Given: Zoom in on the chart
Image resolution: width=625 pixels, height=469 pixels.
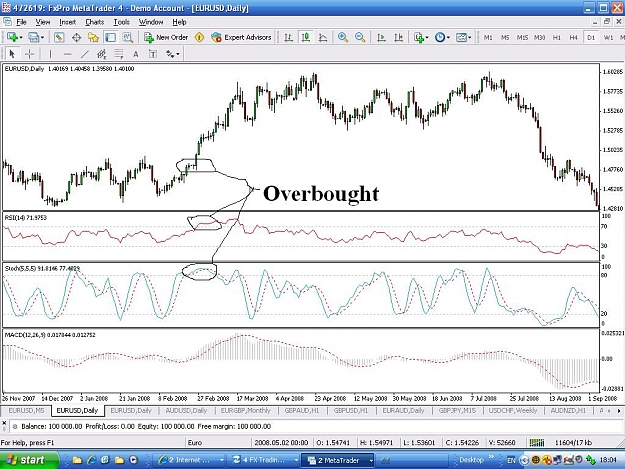Looking at the screenshot, I should [343, 37].
